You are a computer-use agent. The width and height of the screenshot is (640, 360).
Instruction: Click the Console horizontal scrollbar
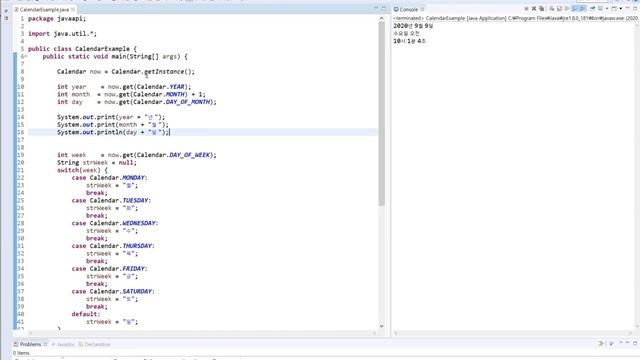(513, 333)
